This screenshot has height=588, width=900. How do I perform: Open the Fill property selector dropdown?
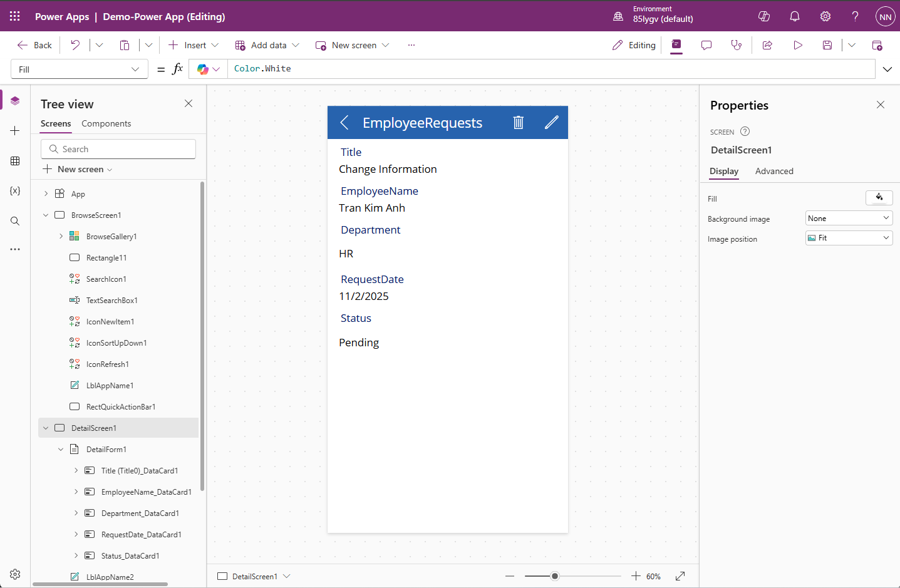[x=80, y=70]
